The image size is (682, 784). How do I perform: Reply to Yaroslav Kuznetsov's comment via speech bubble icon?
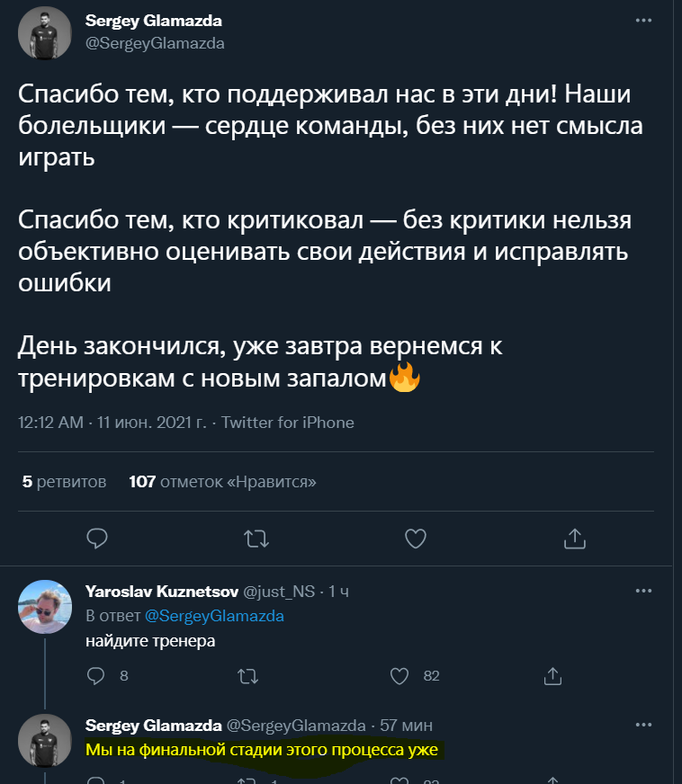(x=95, y=674)
